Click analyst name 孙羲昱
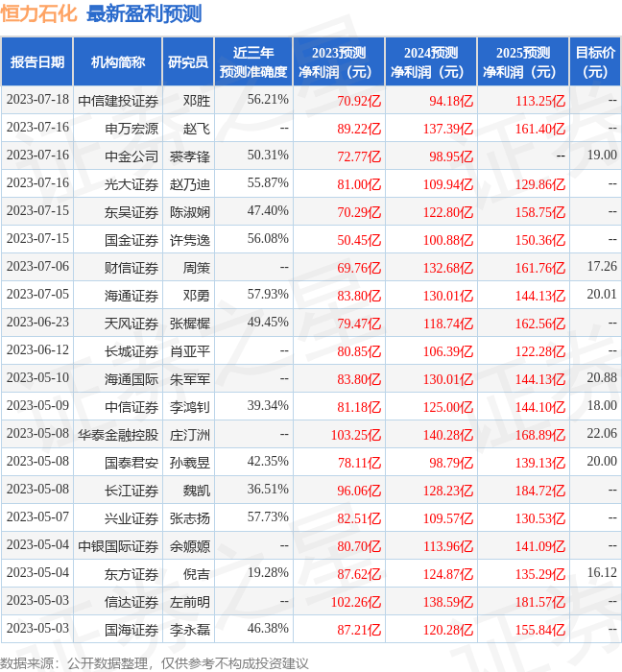622x672 pixels. pos(190,463)
